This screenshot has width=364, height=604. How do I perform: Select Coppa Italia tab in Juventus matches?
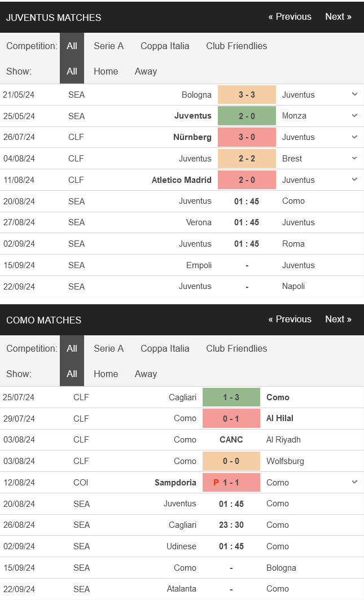pos(165,46)
